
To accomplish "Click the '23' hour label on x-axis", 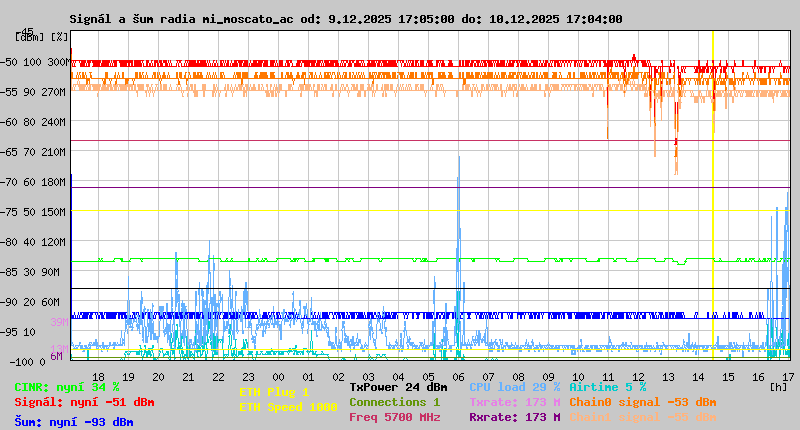I will point(248,377).
